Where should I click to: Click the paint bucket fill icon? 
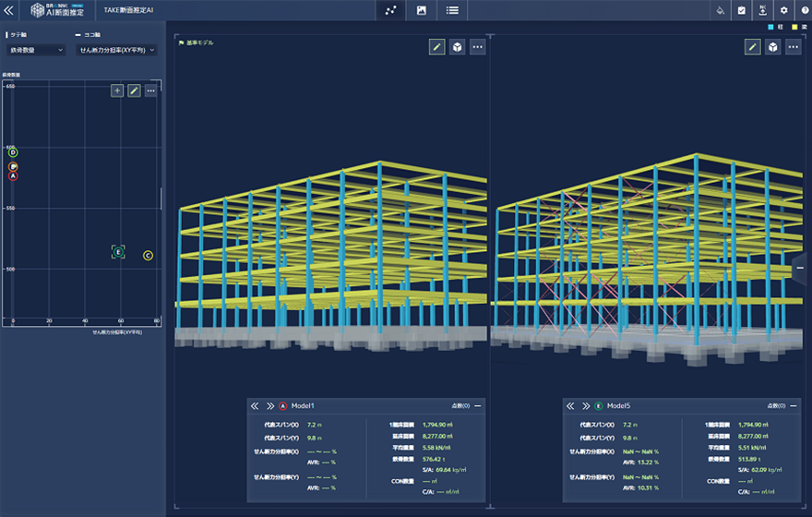(722, 10)
